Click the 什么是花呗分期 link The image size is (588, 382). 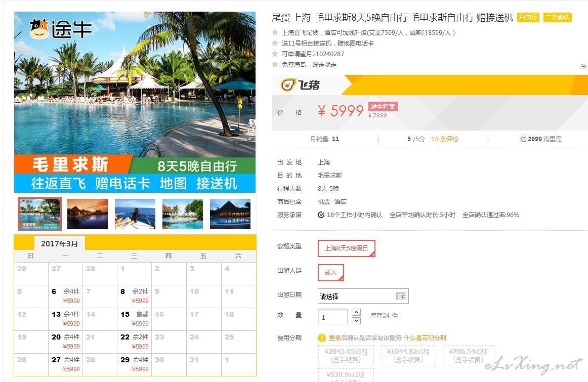tap(425, 338)
